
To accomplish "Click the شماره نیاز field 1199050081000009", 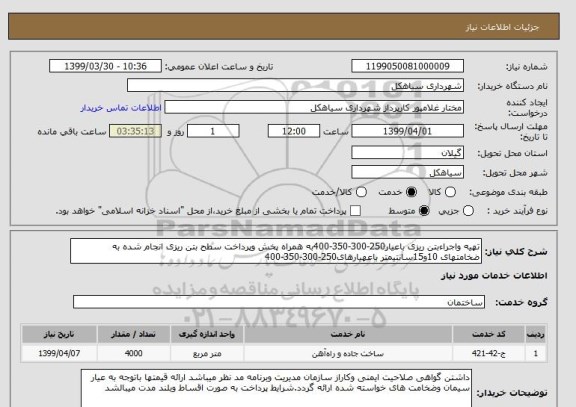I will tap(407, 66).
